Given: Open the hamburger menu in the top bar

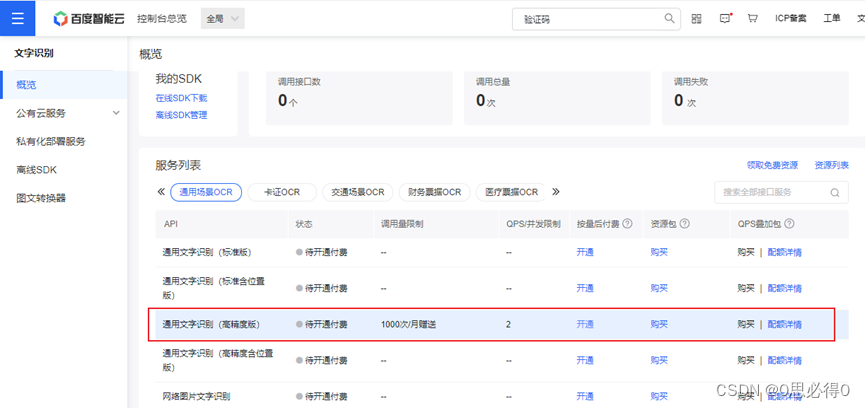Looking at the screenshot, I should 18,18.
